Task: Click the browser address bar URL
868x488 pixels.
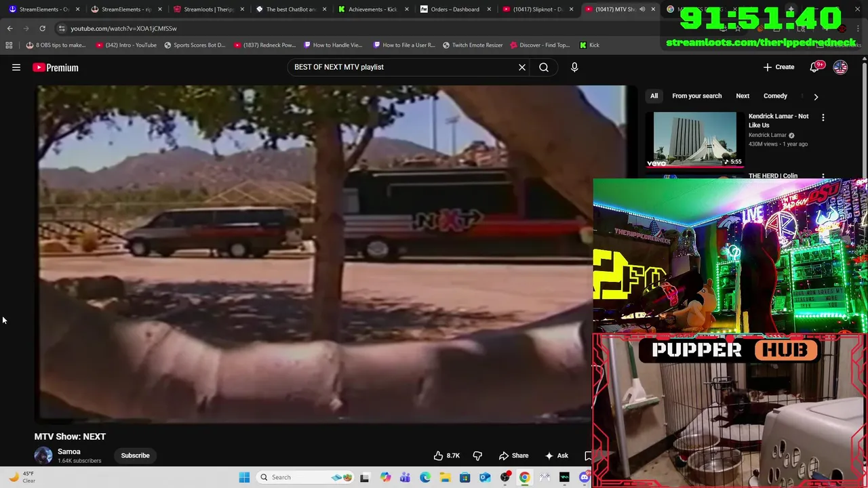Action: click(x=123, y=28)
